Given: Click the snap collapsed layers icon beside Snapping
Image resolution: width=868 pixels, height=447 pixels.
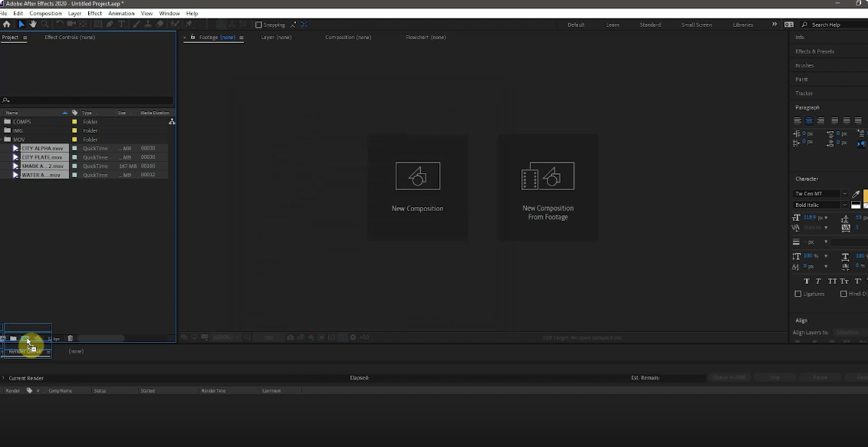Looking at the screenshot, I should pos(294,25).
